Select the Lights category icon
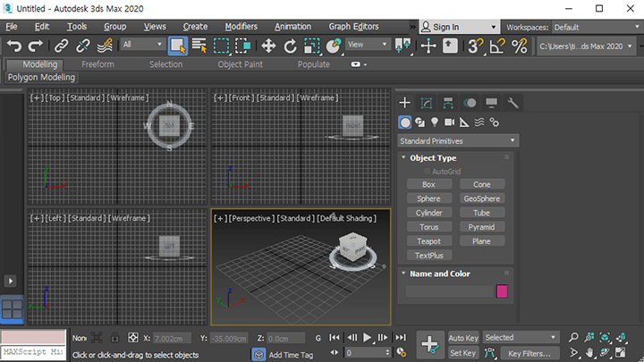Image resolution: width=644 pixels, height=362 pixels. (x=435, y=122)
